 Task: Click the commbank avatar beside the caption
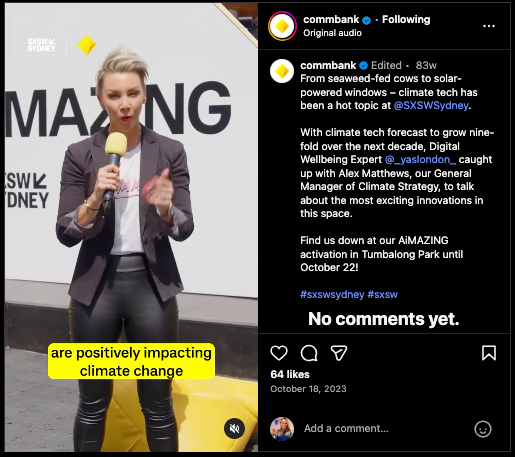coord(282,71)
